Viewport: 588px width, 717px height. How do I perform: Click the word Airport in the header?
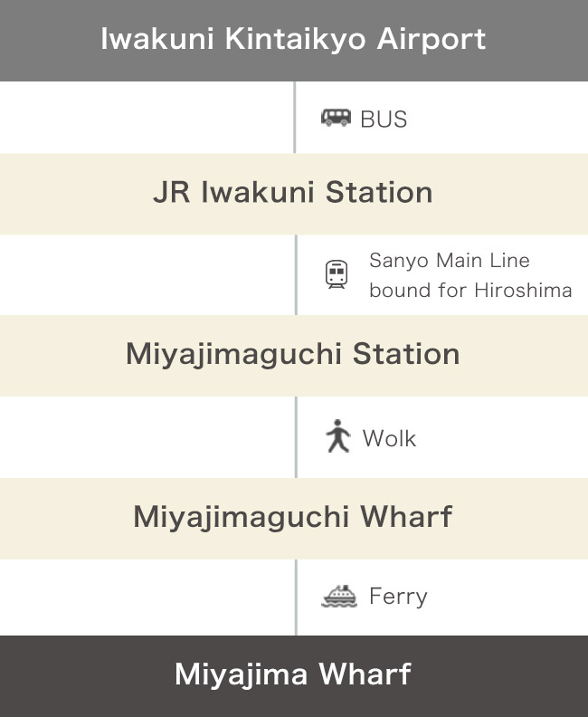(x=431, y=40)
